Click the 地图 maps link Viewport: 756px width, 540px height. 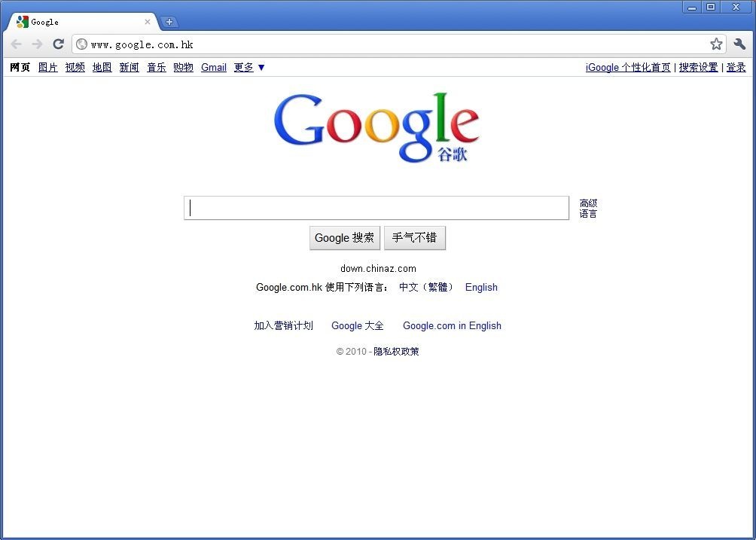102,67
